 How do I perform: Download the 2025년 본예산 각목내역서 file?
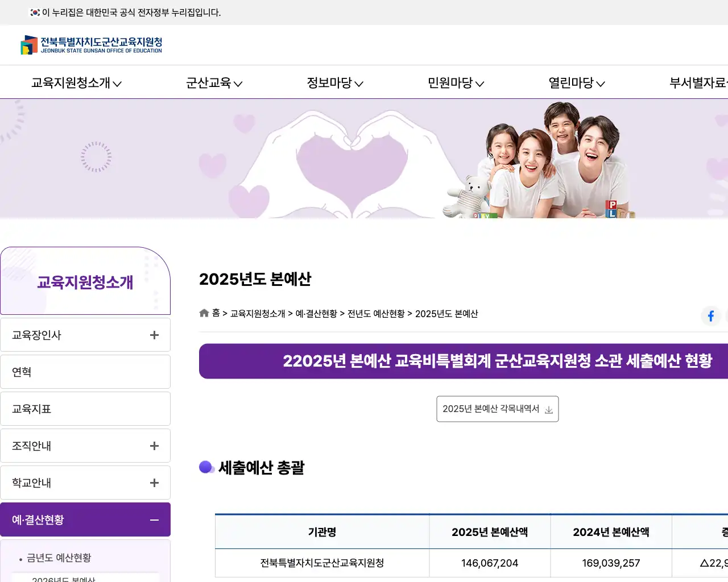pyautogui.click(x=497, y=409)
